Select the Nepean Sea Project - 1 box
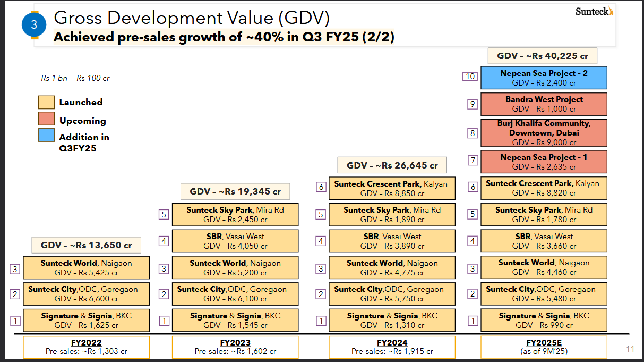 (544, 162)
